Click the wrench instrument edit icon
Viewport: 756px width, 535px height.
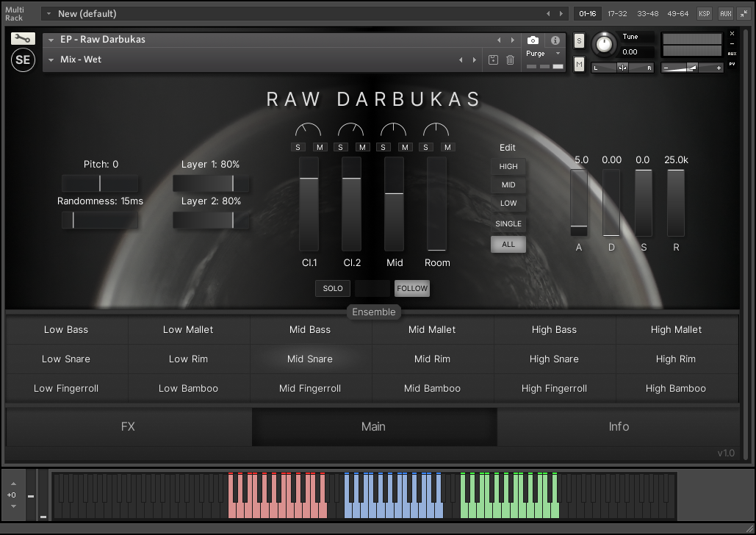[x=23, y=39]
